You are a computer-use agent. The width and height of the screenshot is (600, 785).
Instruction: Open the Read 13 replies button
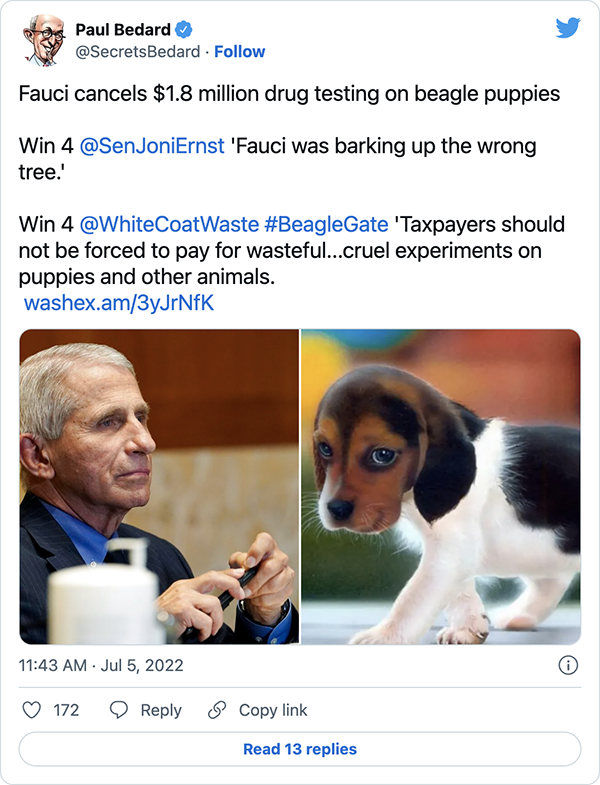pyautogui.click(x=300, y=749)
